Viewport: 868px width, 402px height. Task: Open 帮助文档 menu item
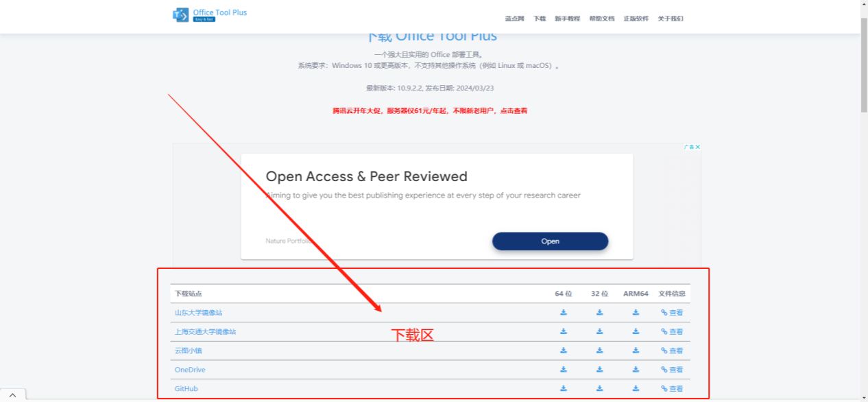coord(602,19)
